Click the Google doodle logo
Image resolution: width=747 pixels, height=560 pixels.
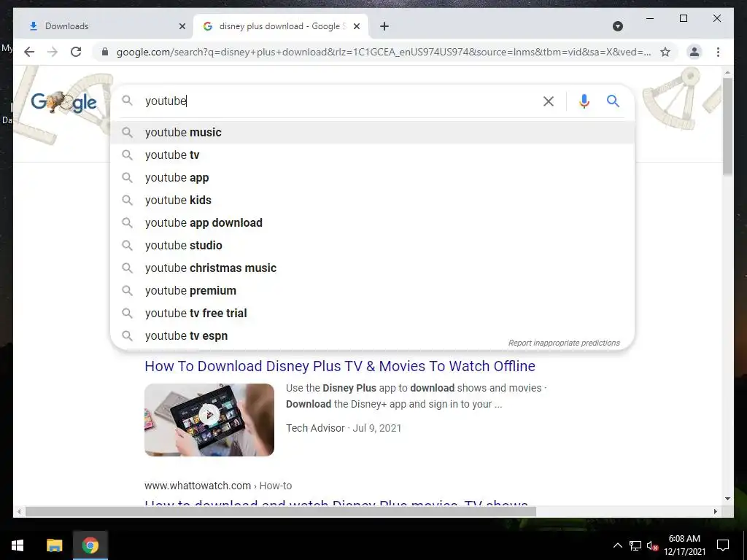click(64, 102)
